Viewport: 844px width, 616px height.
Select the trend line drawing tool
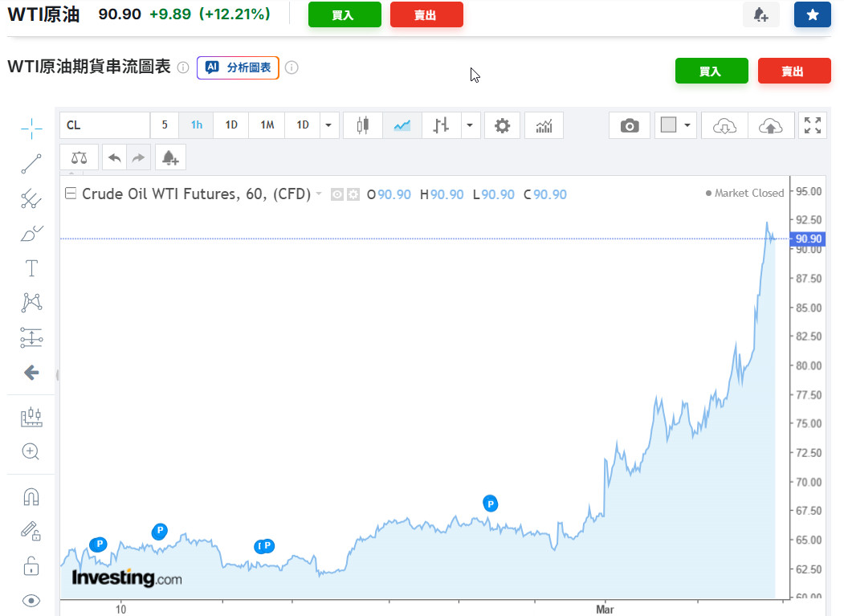point(31,164)
